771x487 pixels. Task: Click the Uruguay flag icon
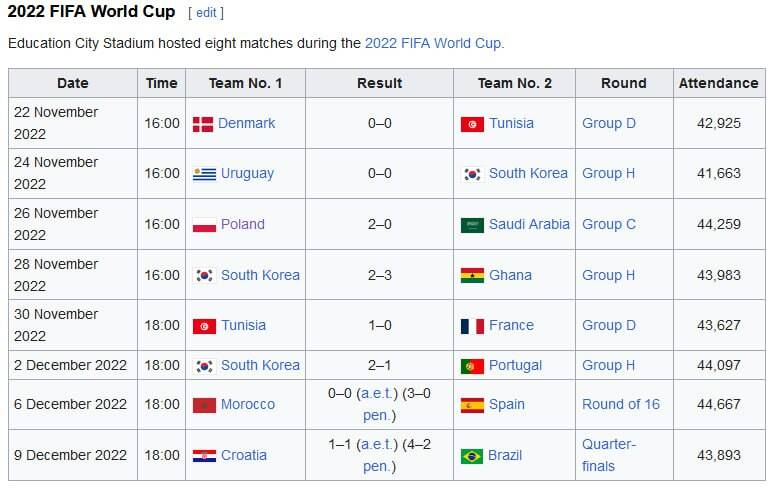pyautogui.click(x=204, y=174)
